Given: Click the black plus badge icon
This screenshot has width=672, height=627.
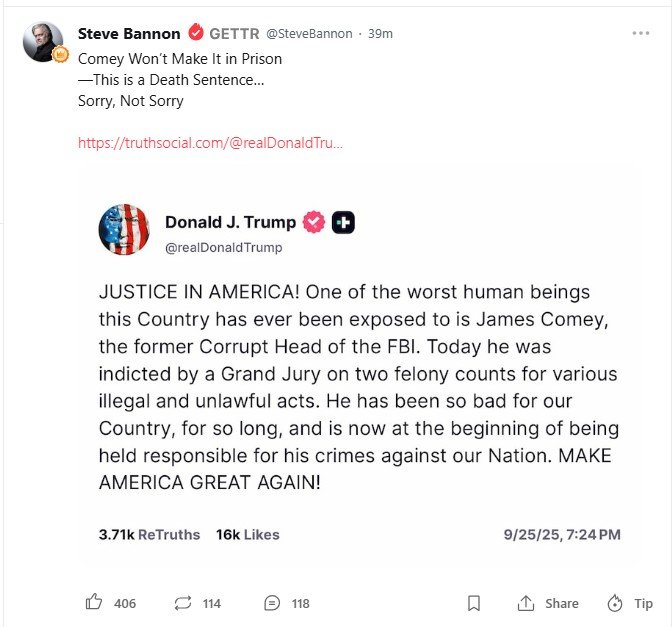Looking at the screenshot, I should [x=343, y=222].
